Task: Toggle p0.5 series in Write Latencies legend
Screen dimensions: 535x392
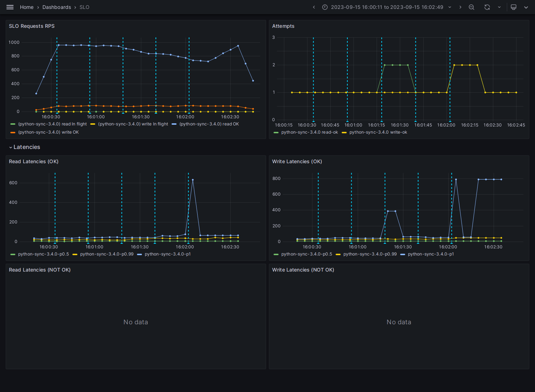Action: 307,254
